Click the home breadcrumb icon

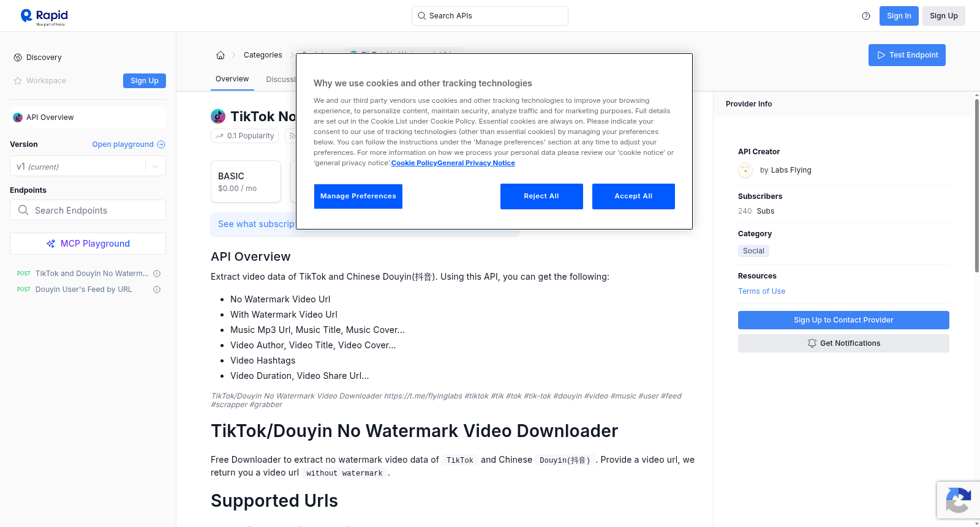coord(221,55)
